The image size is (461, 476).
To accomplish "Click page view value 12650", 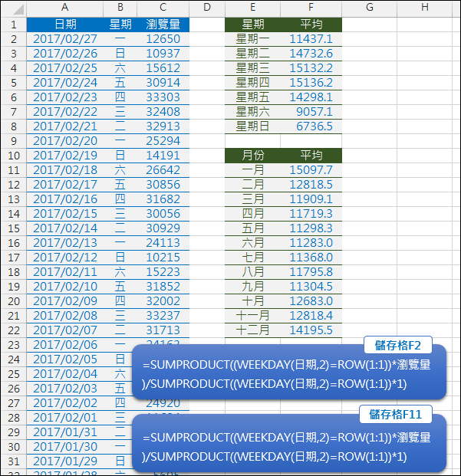I will (x=163, y=39).
